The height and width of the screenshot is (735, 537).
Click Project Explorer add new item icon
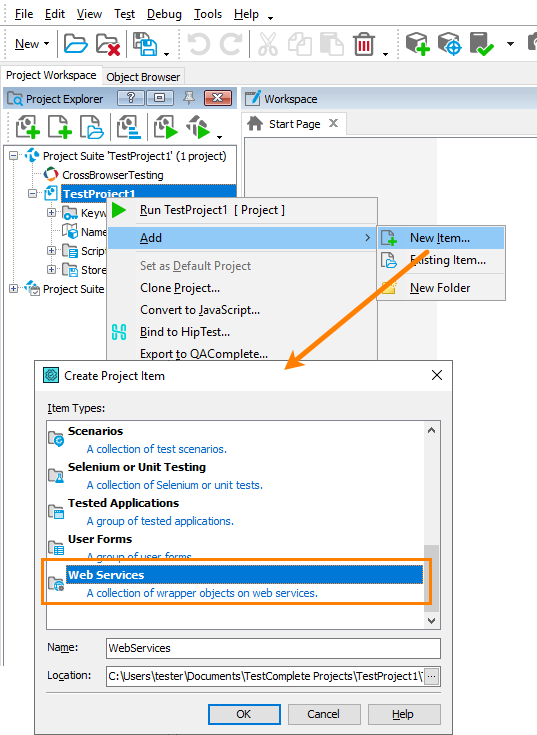(x=60, y=127)
